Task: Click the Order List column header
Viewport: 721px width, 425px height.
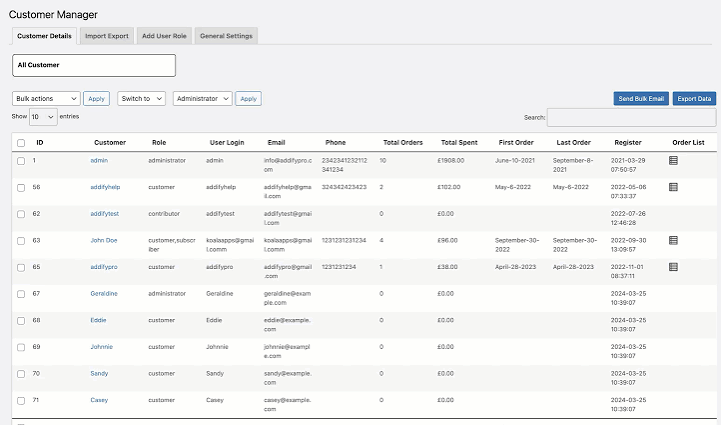Action: click(688, 143)
